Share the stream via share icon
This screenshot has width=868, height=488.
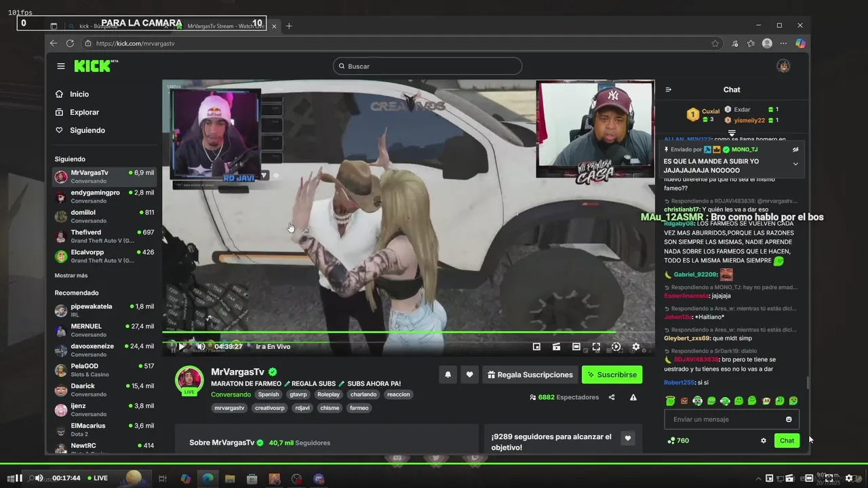pyautogui.click(x=612, y=397)
